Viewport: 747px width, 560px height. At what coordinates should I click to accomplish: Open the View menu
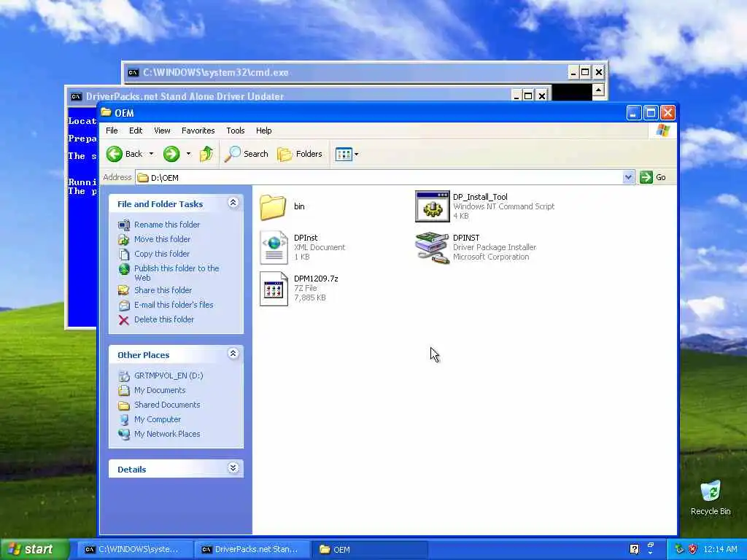click(x=162, y=131)
